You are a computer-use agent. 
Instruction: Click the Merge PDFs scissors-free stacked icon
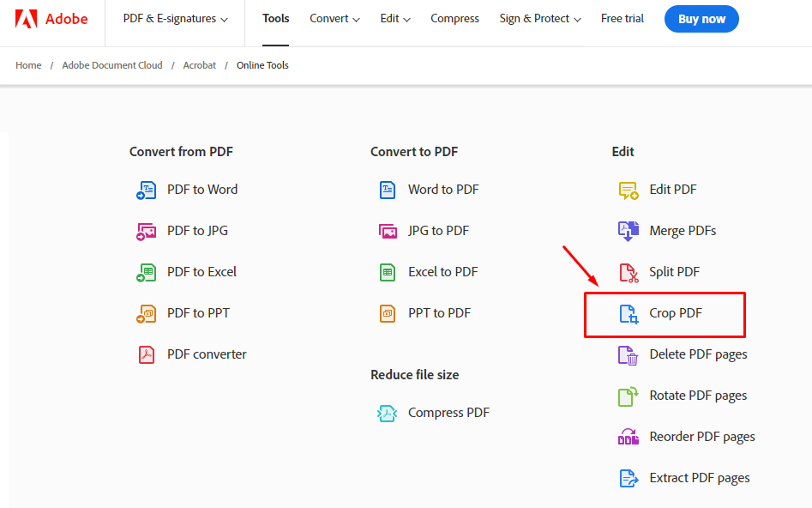[629, 230]
